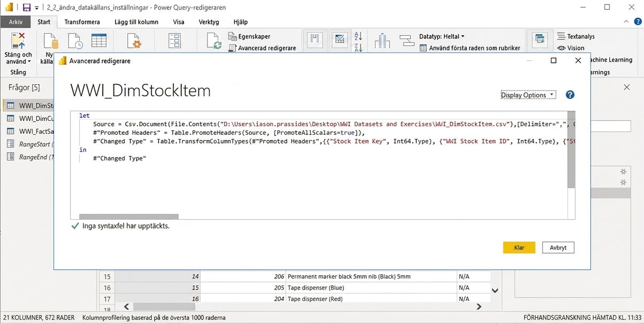
Task: Open the Arkiv tab
Action: tap(16, 22)
